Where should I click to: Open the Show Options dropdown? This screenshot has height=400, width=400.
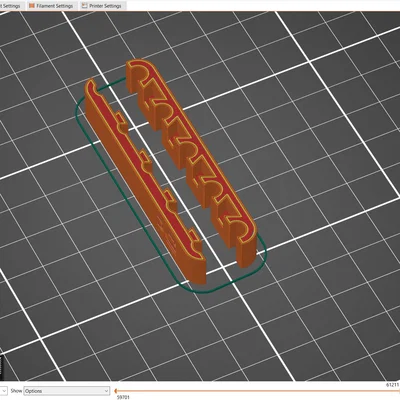(67, 391)
